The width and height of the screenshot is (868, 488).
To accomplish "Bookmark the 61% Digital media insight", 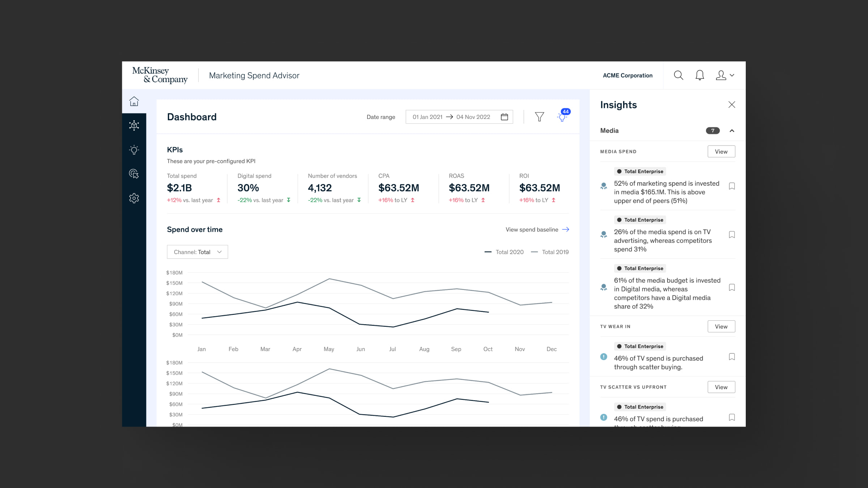I will coord(732,287).
